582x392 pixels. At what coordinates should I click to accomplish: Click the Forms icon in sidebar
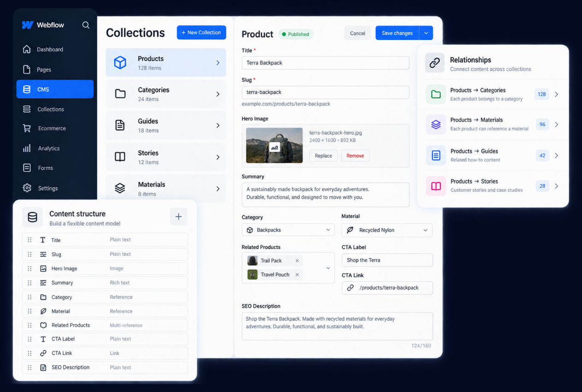(x=27, y=168)
